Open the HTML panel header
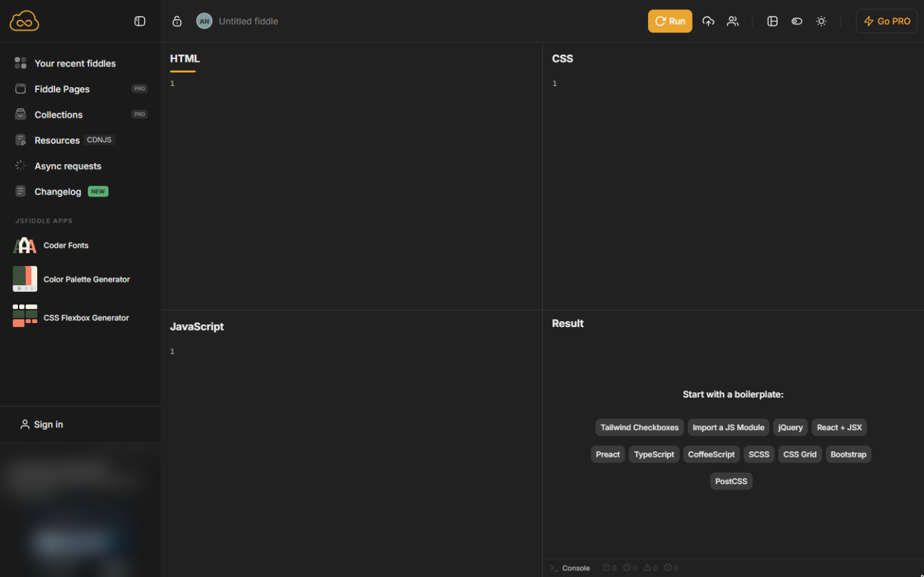Screen dimensions: 924x577 [184, 58]
